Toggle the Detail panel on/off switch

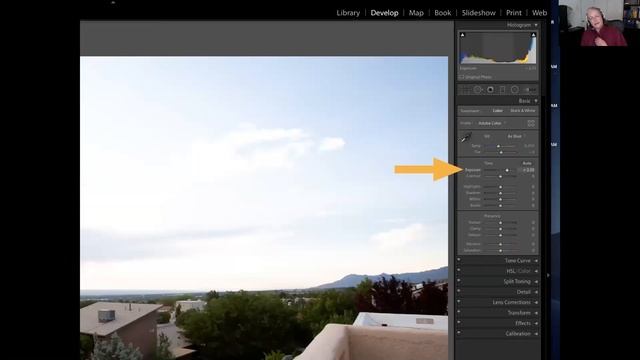click(459, 291)
